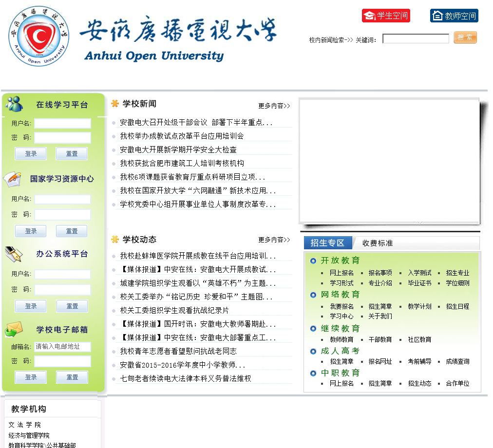
Task: Click 重置 under 办公系统平台
Action: [x=72, y=306]
